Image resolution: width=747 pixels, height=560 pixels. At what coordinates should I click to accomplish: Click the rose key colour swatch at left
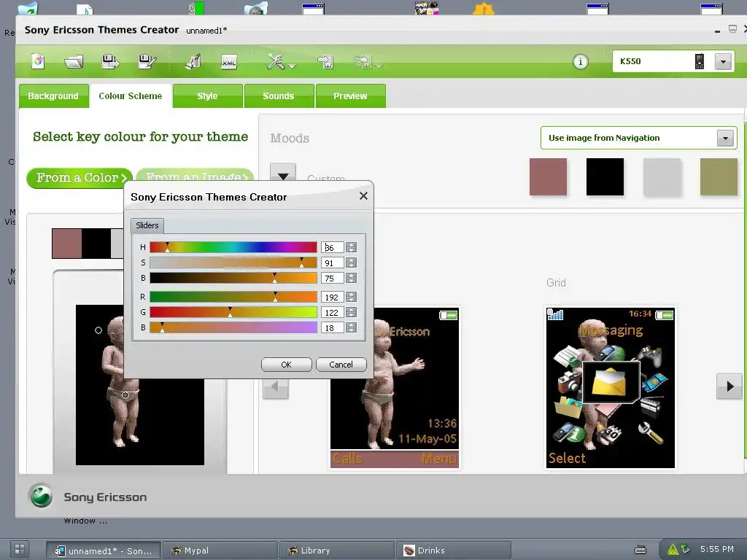click(x=66, y=244)
